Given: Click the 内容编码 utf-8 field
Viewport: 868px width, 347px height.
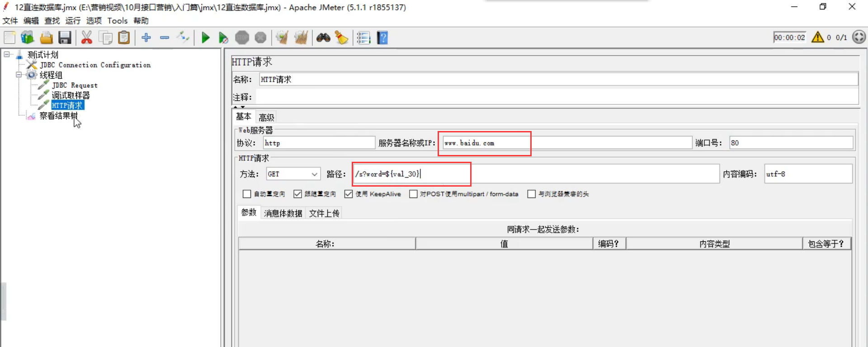Looking at the screenshot, I should pos(808,174).
